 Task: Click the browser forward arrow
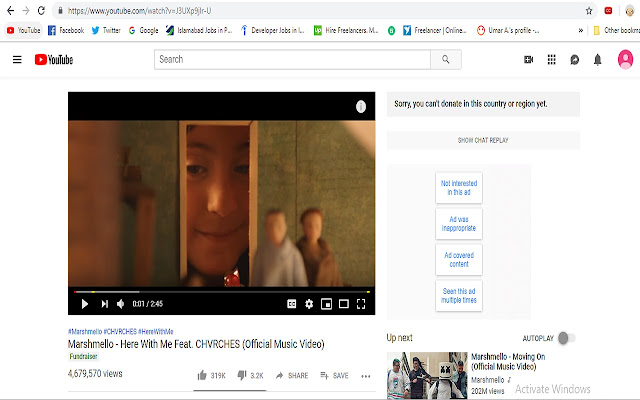26,11
